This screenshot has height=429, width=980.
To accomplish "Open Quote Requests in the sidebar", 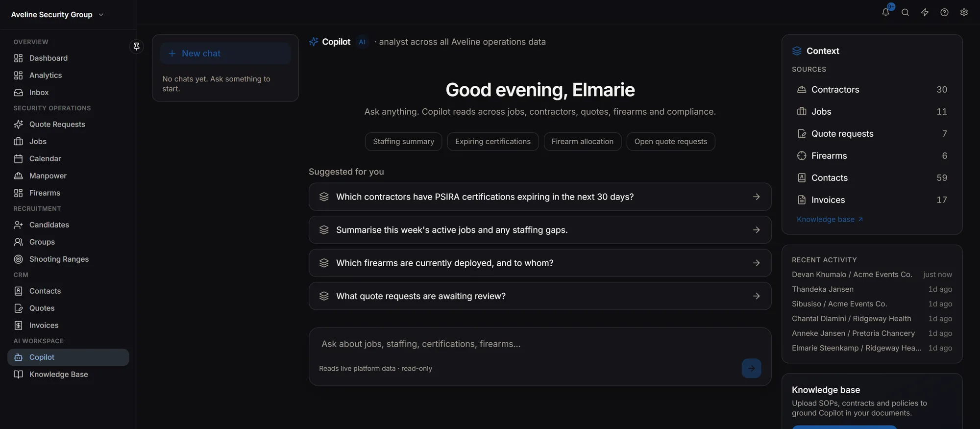I will pos(68,124).
